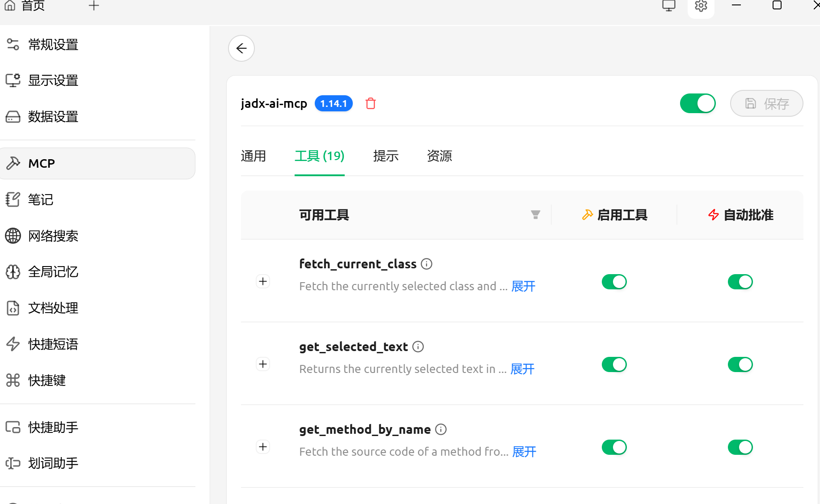Click info icon beside get_selected_text
The image size is (820, 504).
click(x=418, y=347)
